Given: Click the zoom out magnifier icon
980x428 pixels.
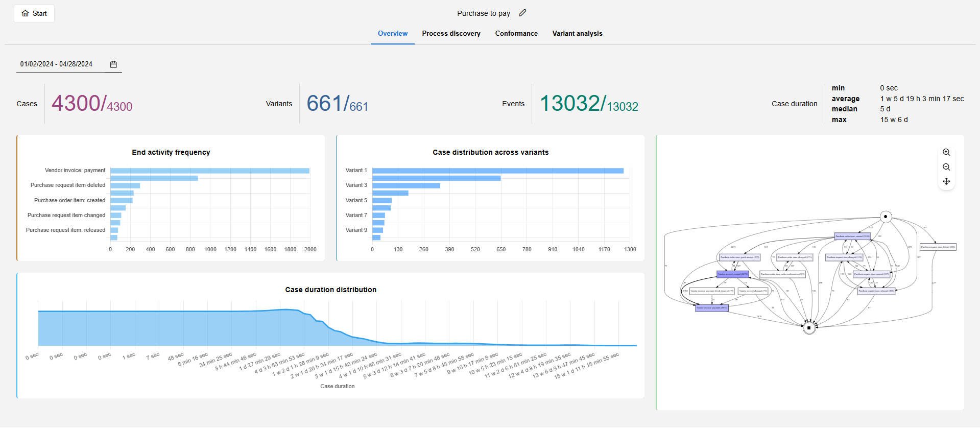Looking at the screenshot, I should coord(946,167).
